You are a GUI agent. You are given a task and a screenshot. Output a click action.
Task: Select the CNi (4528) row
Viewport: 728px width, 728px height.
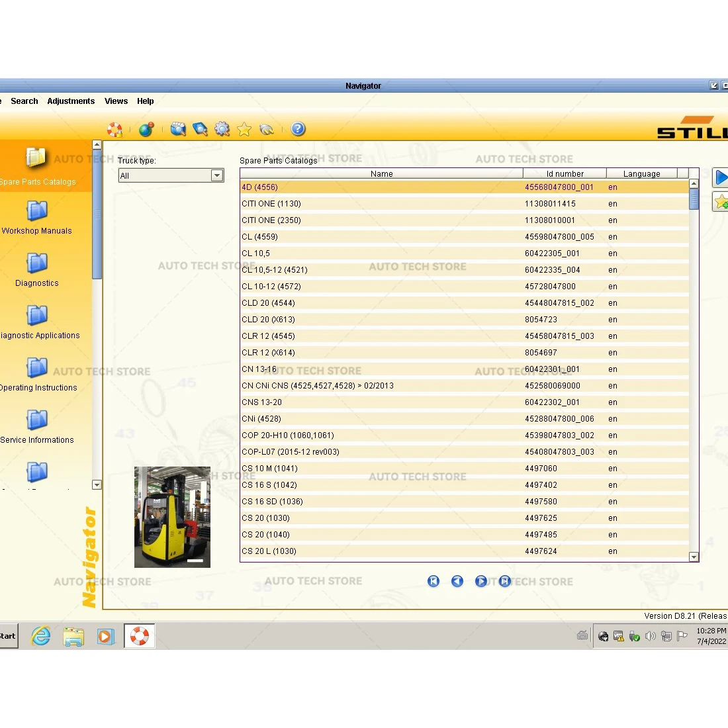[465, 419]
